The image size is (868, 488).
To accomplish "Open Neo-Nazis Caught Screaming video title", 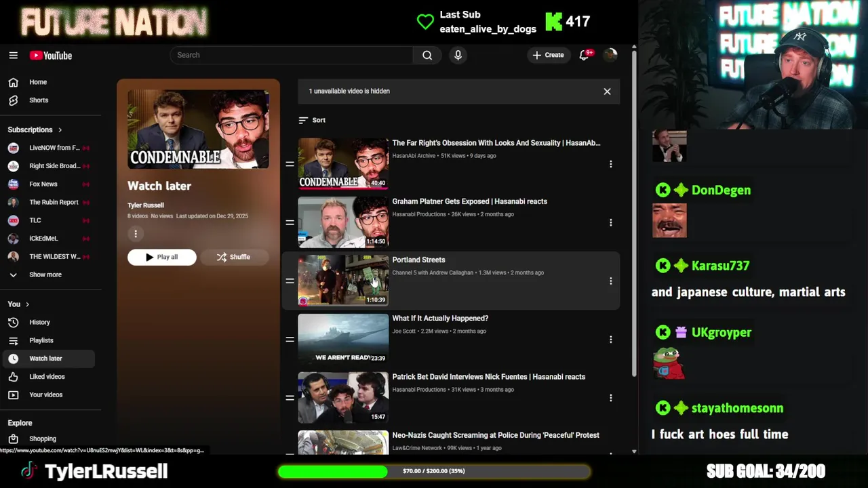I will (496, 435).
